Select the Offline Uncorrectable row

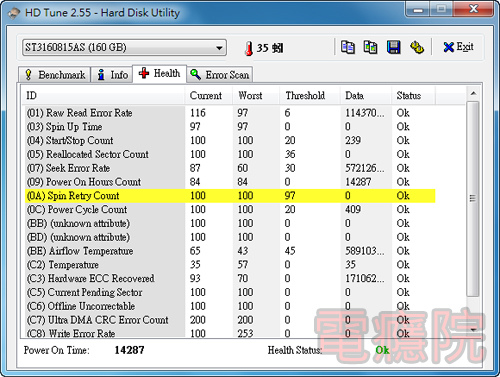tap(230, 306)
